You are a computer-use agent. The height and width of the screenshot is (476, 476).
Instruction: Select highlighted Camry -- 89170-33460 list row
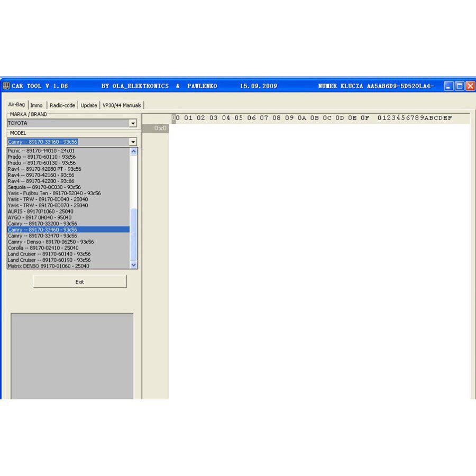68,230
